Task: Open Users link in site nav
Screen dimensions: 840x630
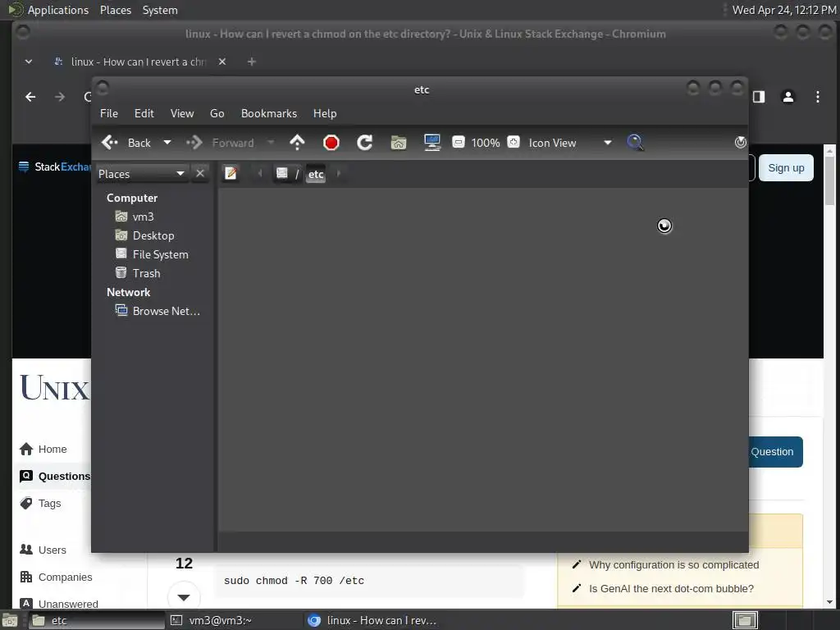Action: [43, 550]
